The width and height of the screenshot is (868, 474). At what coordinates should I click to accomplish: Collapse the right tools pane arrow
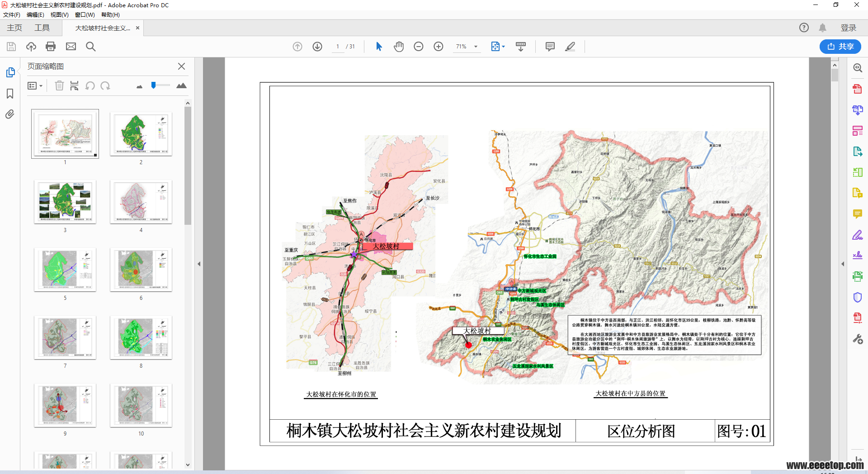point(843,264)
